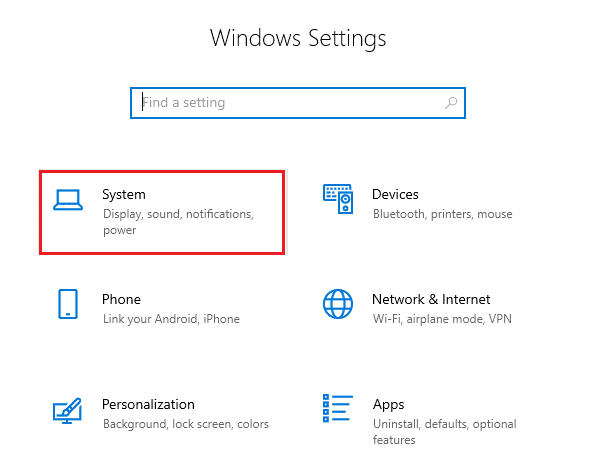Open the Devices settings label
This screenshot has height=466, width=608.
coord(395,194)
